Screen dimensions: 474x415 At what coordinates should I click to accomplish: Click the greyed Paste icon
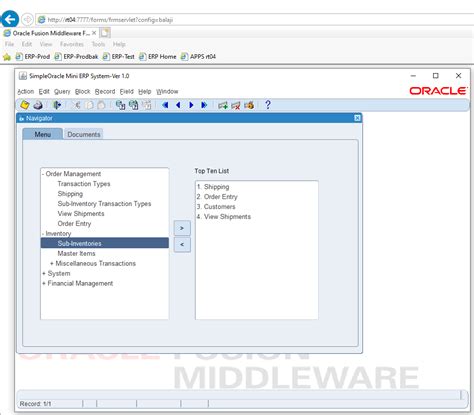[x=101, y=105]
